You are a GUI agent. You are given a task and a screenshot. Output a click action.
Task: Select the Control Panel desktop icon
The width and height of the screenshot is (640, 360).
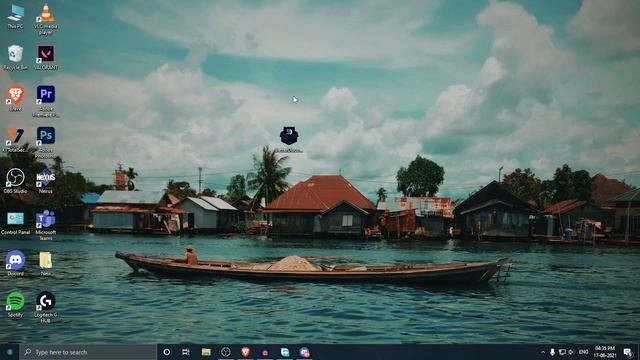[x=15, y=222]
